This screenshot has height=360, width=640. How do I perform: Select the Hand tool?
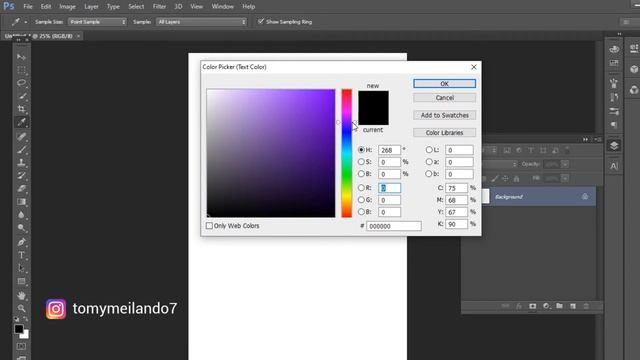pos(21,295)
